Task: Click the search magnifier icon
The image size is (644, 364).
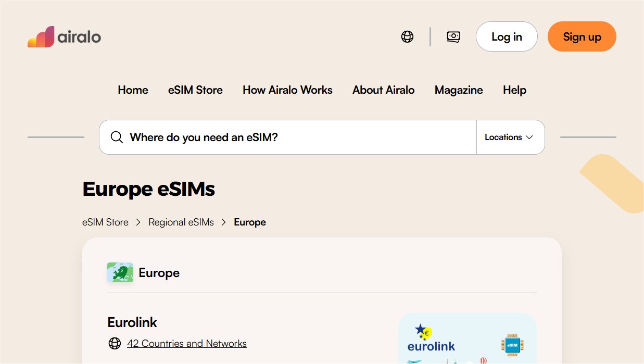Action: [x=117, y=137]
